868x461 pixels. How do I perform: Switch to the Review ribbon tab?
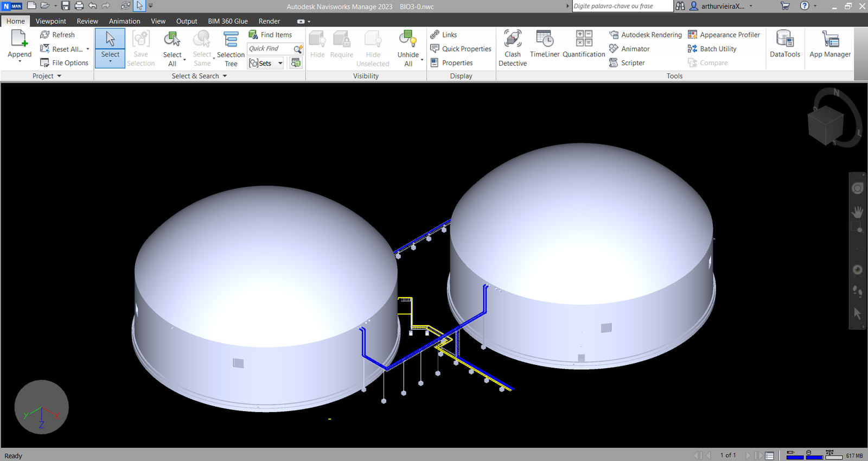[x=87, y=21]
